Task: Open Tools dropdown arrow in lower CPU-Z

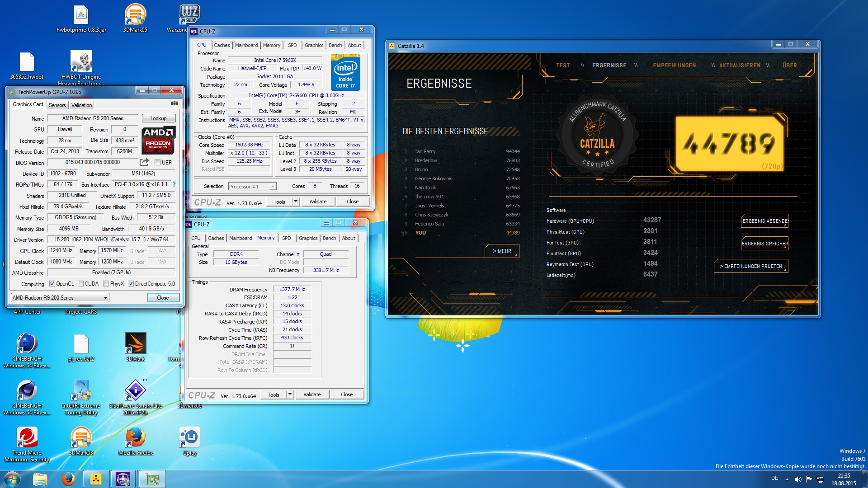Action: tap(290, 394)
